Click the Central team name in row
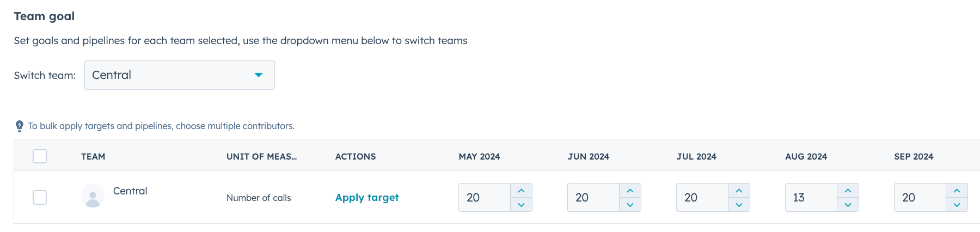Viewport: 980px width, 232px height. pyautogui.click(x=130, y=191)
